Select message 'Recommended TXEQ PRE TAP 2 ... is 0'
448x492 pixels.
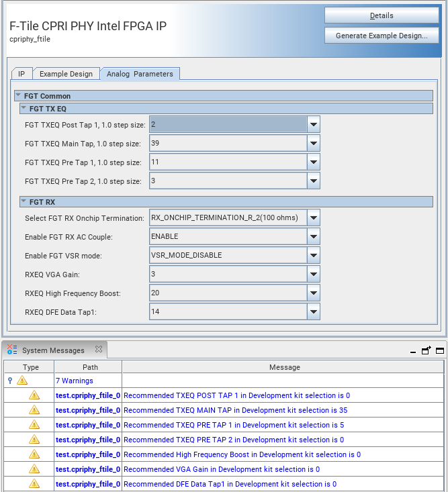(x=234, y=440)
